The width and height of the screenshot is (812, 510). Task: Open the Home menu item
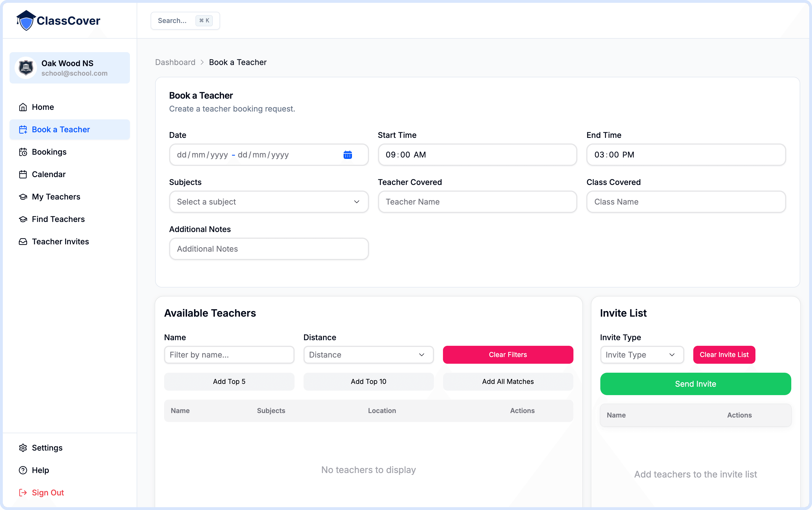pyautogui.click(x=70, y=107)
